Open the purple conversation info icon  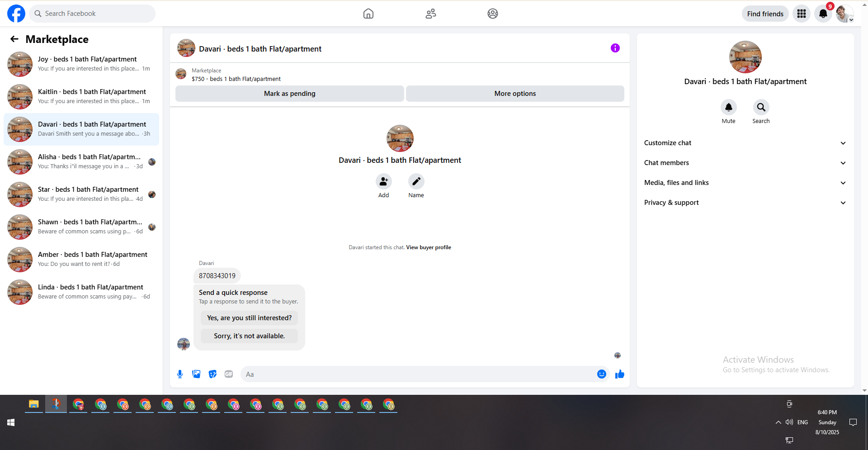click(x=615, y=48)
